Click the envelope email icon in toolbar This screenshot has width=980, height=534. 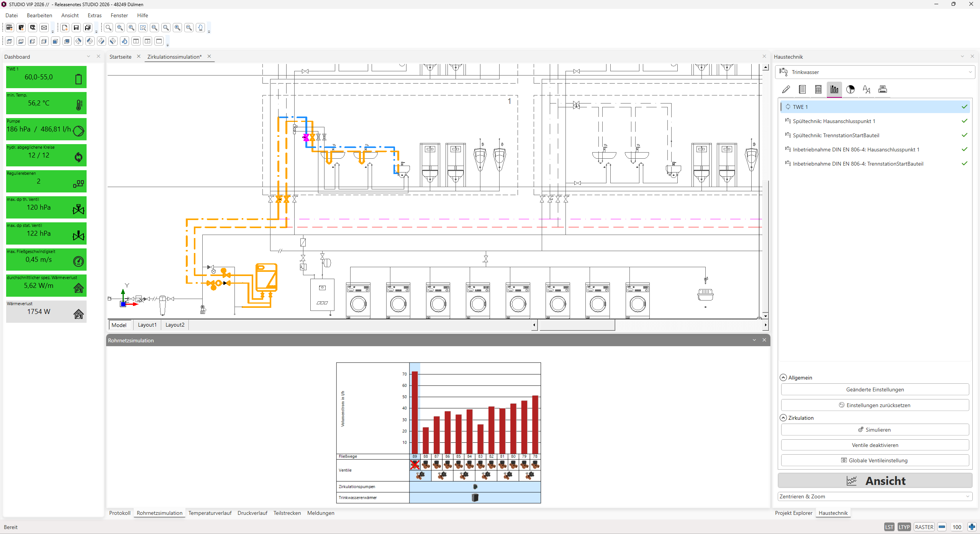[44, 28]
